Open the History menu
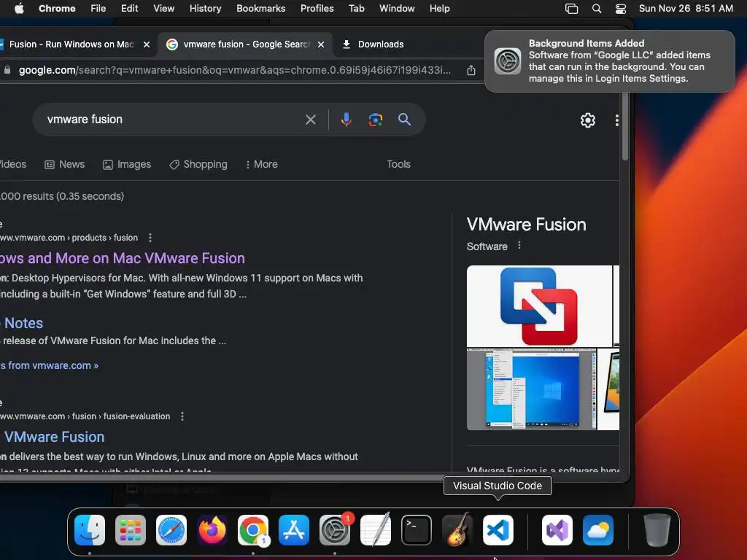The height and width of the screenshot is (560, 747). [205, 9]
